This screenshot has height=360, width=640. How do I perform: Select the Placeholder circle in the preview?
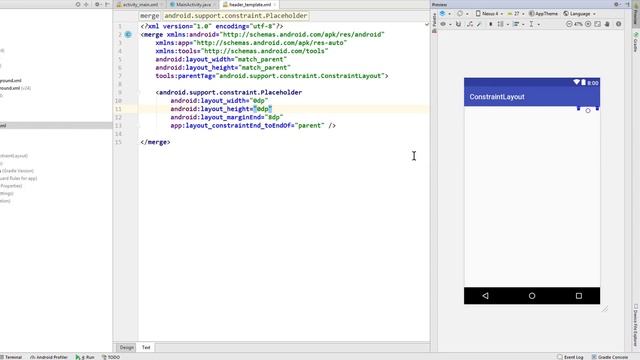click(x=588, y=111)
